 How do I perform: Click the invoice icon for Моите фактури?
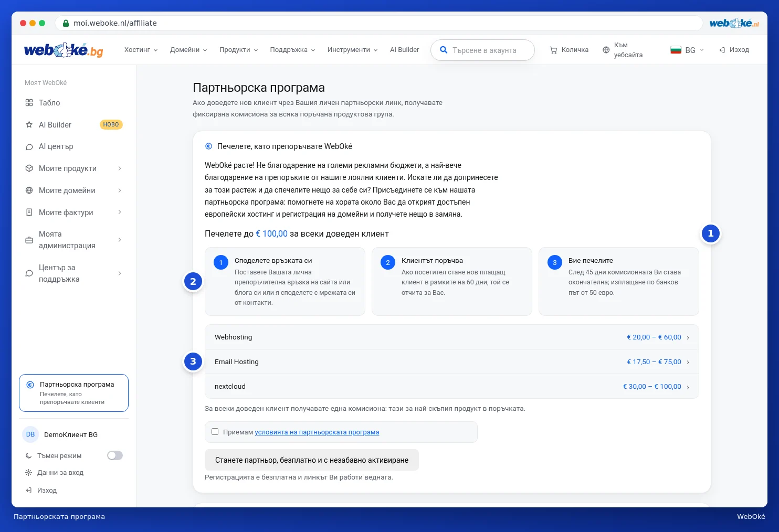click(29, 212)
